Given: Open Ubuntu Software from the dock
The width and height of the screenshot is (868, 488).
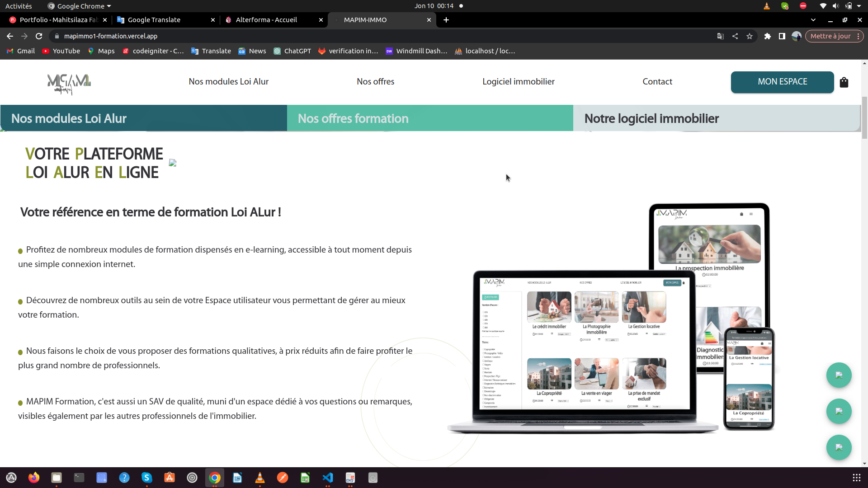Looking at the screenshot, I should pyautogui.click(x=170, y=478).
